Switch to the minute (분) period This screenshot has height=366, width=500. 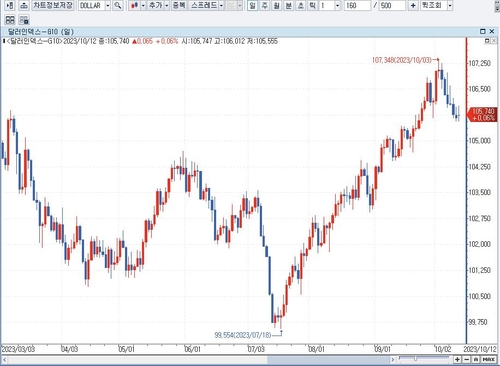[x=289, y=5]
